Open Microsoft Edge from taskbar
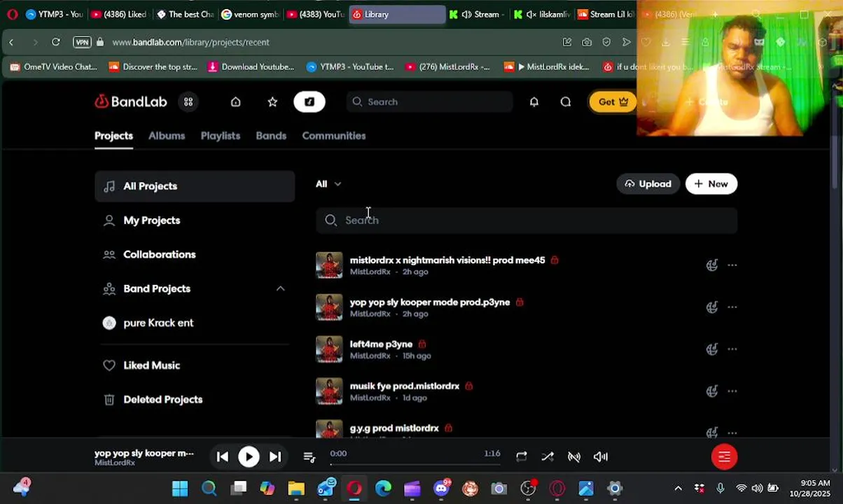843x504 pixels. pos(383,489)
